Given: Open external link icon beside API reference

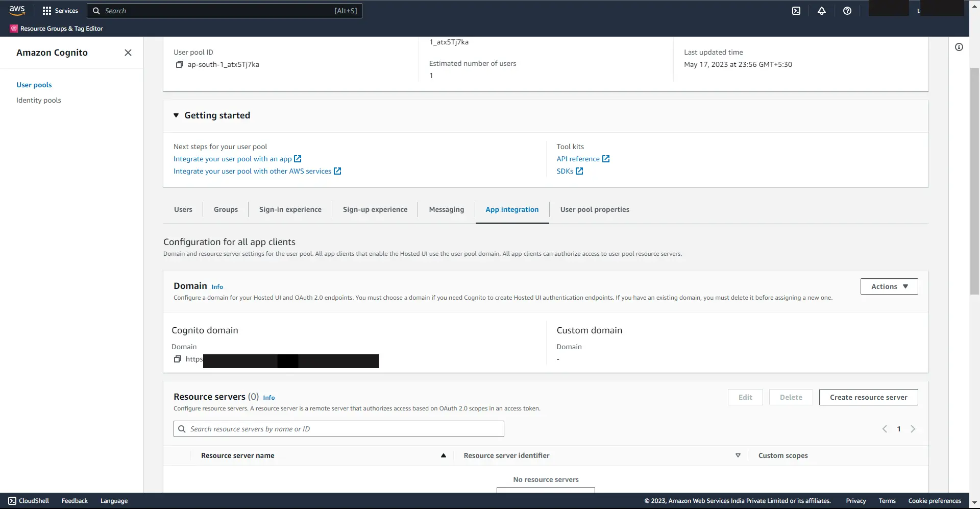Looking at the screenshot, I should [606, 159].
